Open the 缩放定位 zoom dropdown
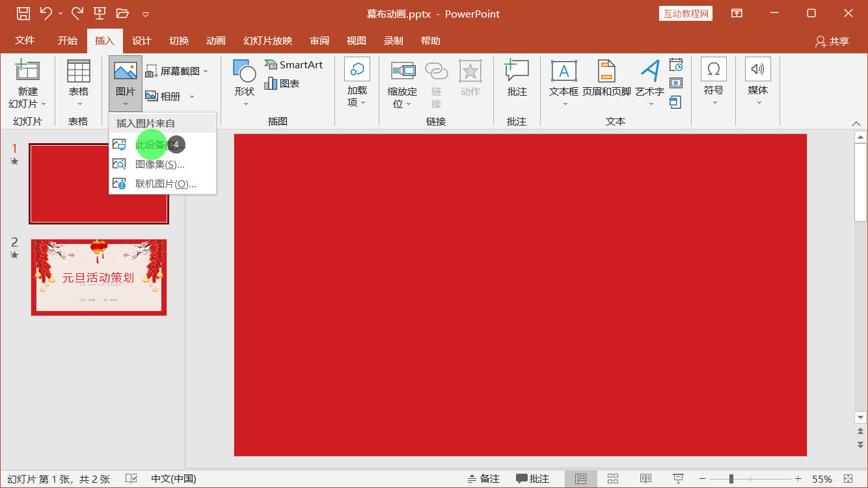The image size is (868, 488). [402, 85]
